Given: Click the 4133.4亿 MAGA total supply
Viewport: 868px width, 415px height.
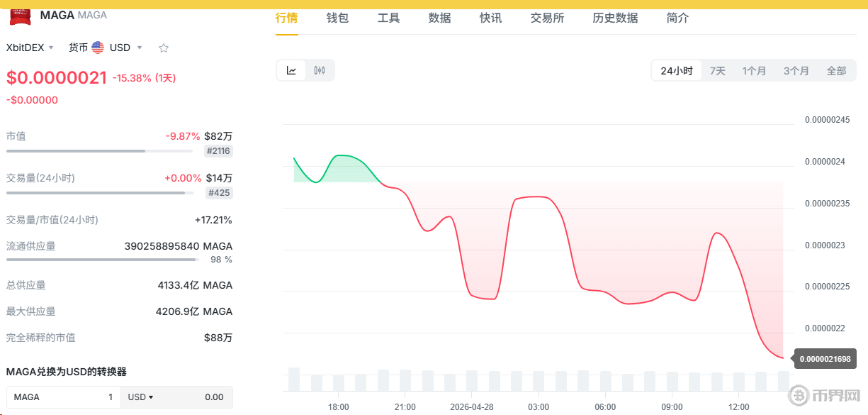Looking at the screenshot, I should tap(195, 285).
